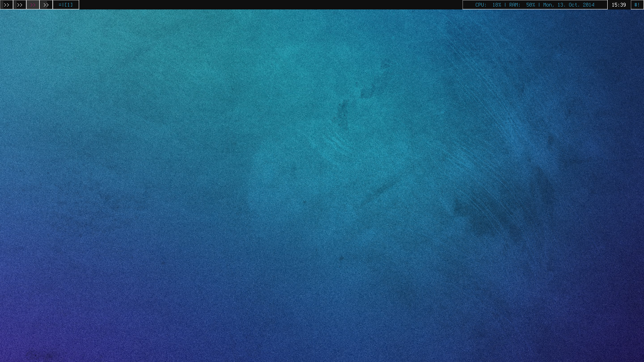This screenshot has width=644, height=362.
Task: Click the separator between RAM and date
Action: pyautogui.click(x=539, y=5)
